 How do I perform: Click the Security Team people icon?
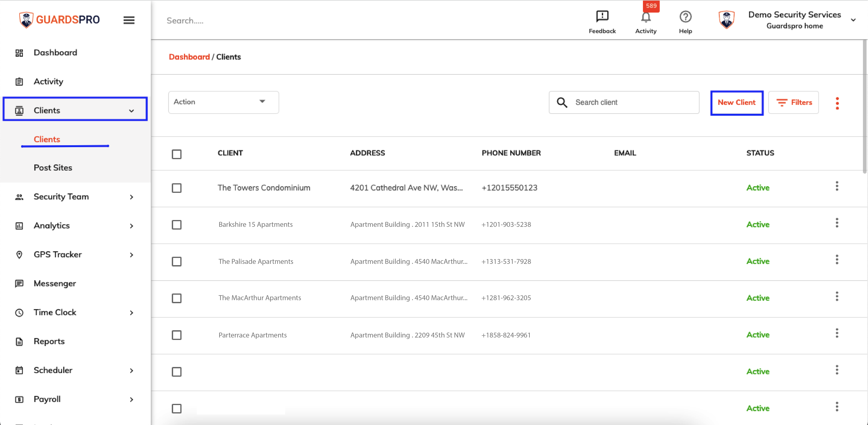(x=19, y=197)
